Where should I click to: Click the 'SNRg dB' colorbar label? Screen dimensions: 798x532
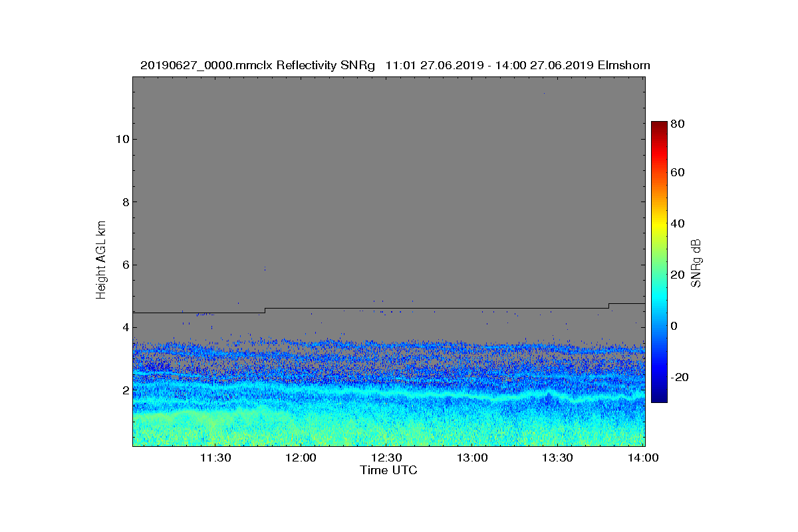coord(696,263)
